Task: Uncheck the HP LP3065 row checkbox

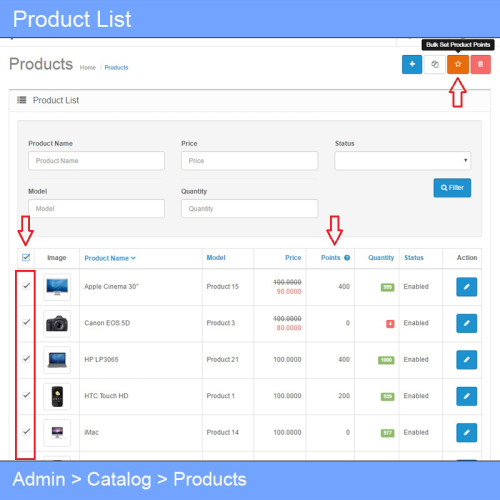Action: coord(26,359)
